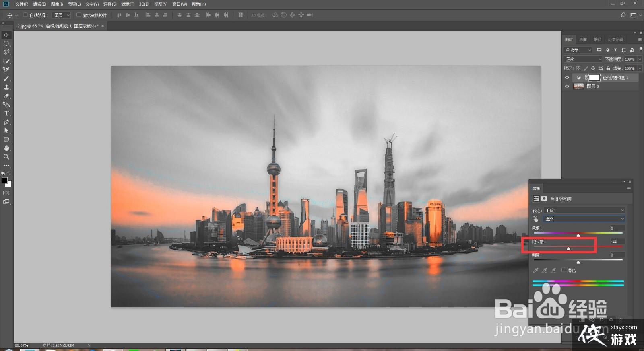Enable the 显示变换控件 checkbox

click(78, 15)
